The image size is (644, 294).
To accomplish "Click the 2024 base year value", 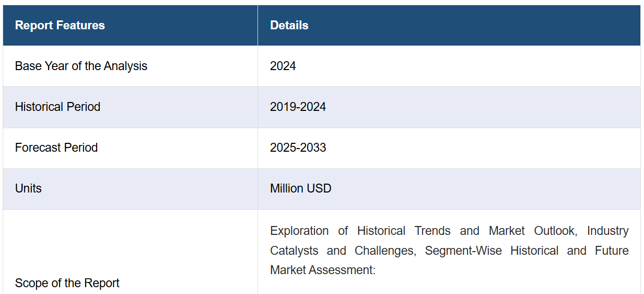I will click(x=283, y=66).
